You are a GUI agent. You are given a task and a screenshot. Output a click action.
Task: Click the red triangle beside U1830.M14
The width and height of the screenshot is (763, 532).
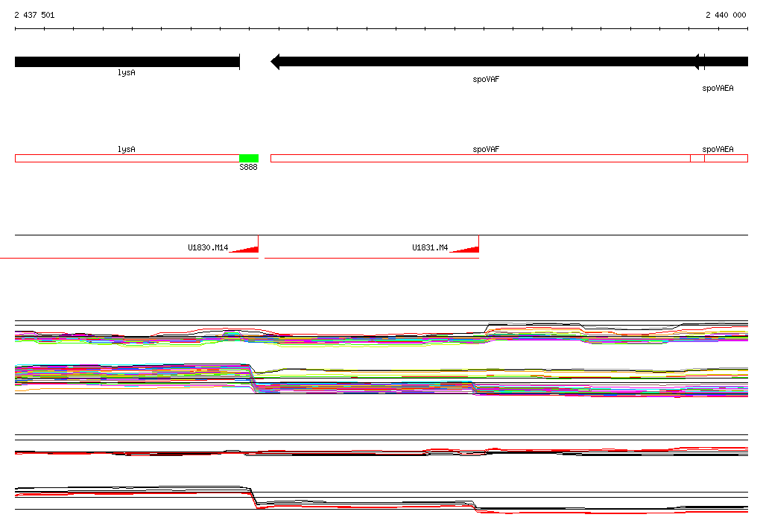coord(244,250)
